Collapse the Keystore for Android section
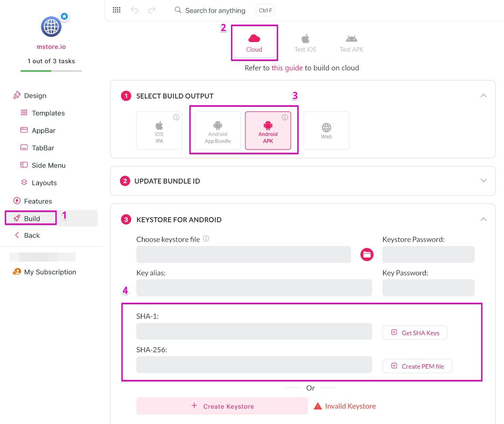This screenshot has height=424, width=504. [x=483, y=219]
